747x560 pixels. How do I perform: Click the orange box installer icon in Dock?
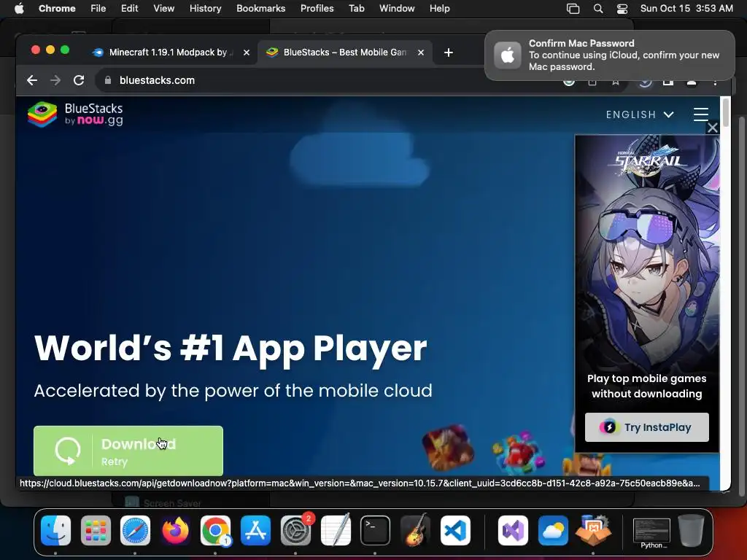pos(593,530)
